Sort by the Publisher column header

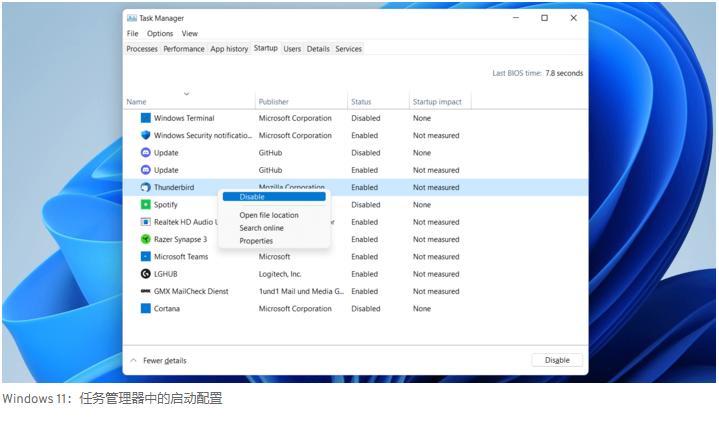click(273, 102)
